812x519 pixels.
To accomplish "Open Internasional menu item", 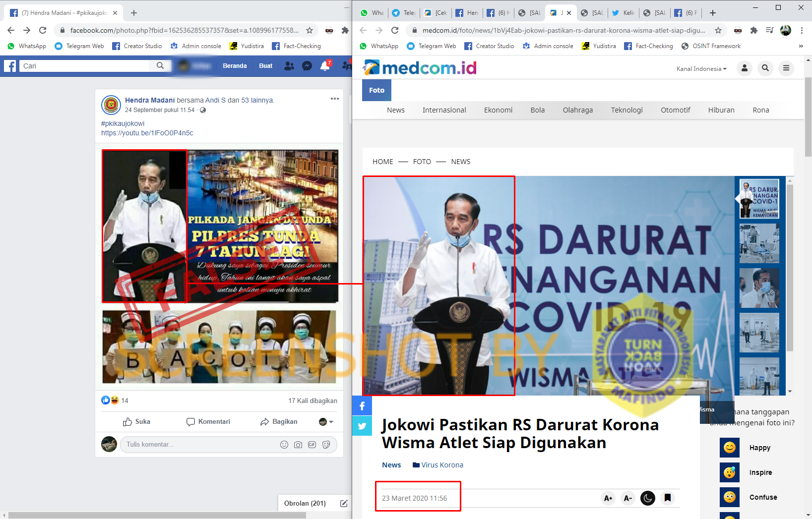I will pyautogui.click(x=444, y=110).
